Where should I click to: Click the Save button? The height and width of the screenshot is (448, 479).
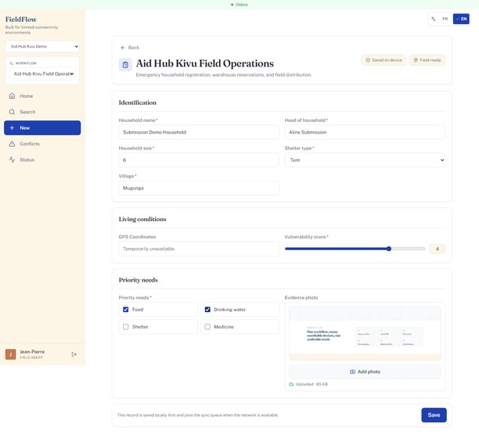(x=434, y=415)
